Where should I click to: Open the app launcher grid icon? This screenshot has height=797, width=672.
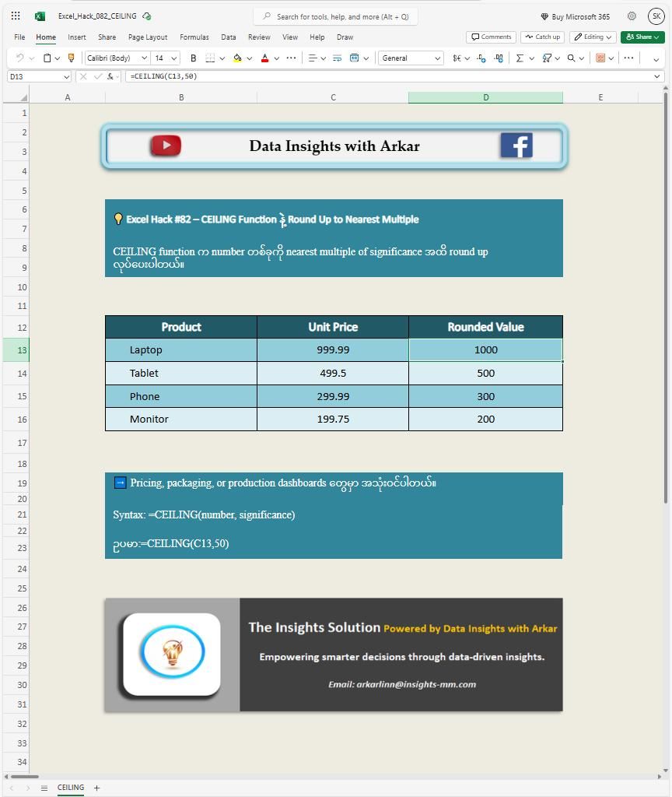16,16
